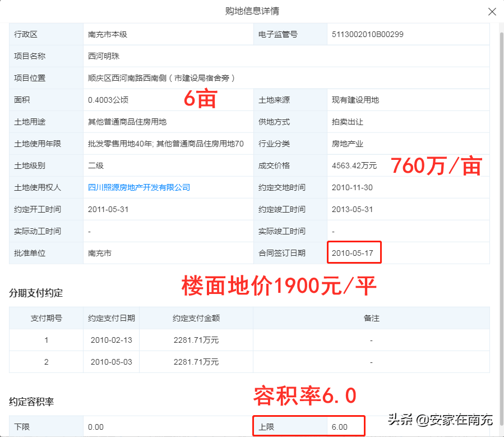Click the lower limit value 0.00

[95, 427]
